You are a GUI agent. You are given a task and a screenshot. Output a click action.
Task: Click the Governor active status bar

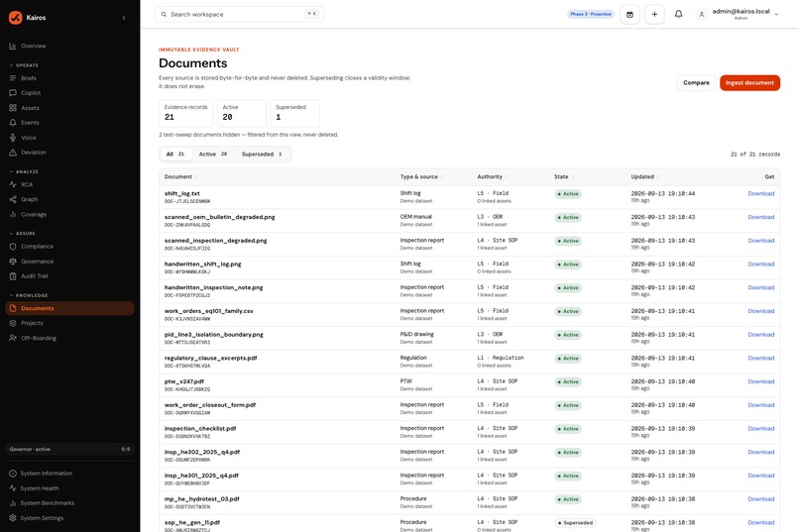[x=69, y=449]
